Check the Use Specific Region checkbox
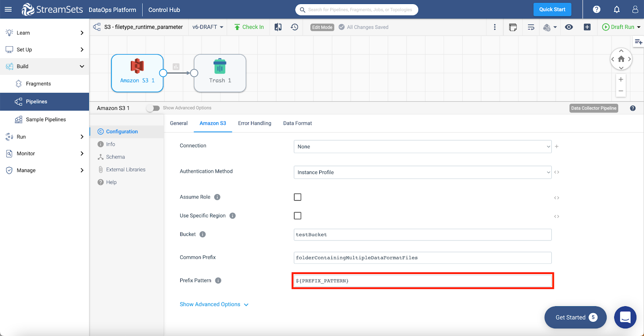The width and height of the screenshot is (644, 336). tap(297, 216)
